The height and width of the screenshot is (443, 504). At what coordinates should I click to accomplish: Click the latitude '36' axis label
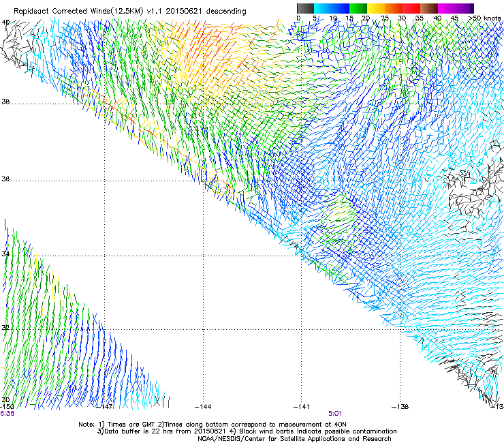(x=5, y=179)
